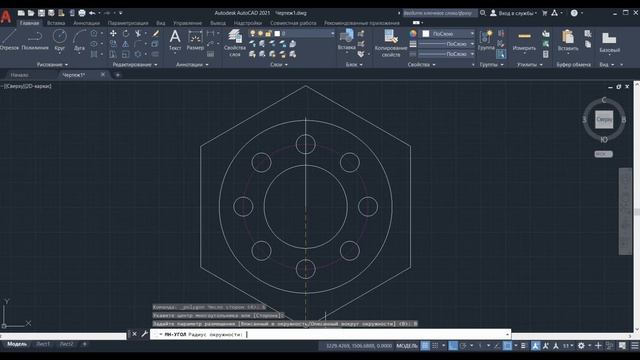Open the Начало file tab
Screen dimensions: 640x360
pos(20,75)
